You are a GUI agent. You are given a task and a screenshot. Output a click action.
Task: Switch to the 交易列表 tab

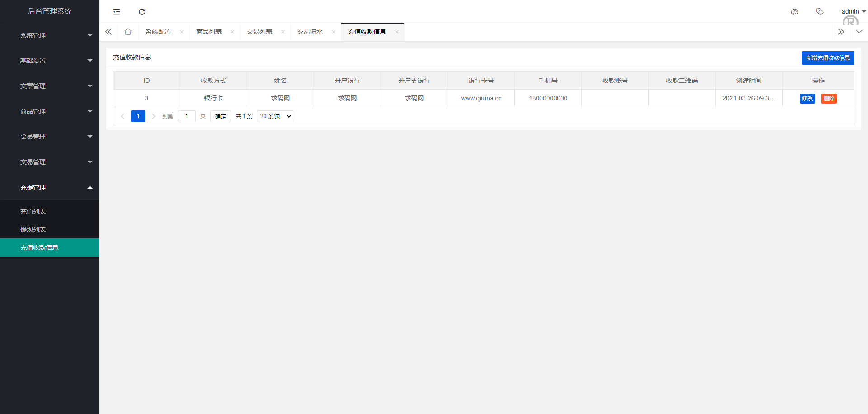259,32
